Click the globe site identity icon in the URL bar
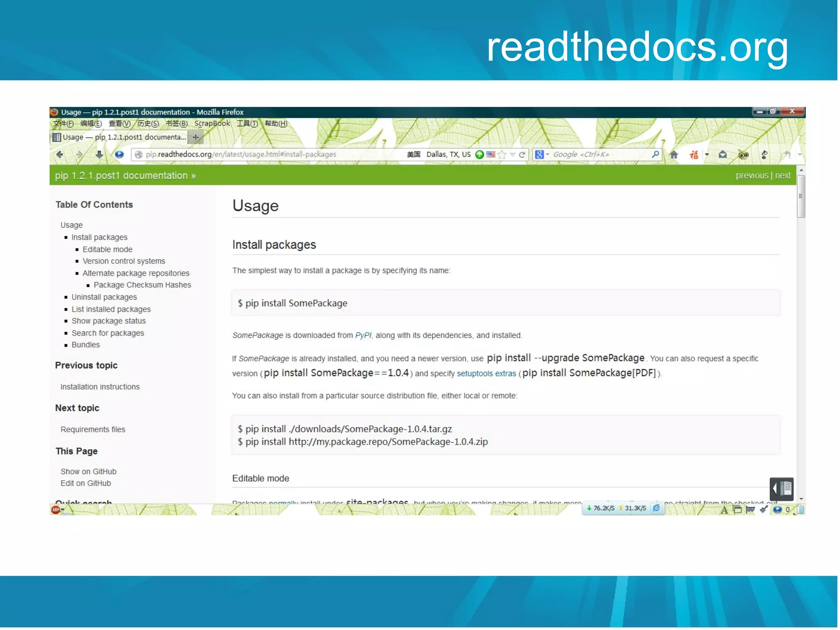Screen dimensions: 840x630 139,155
